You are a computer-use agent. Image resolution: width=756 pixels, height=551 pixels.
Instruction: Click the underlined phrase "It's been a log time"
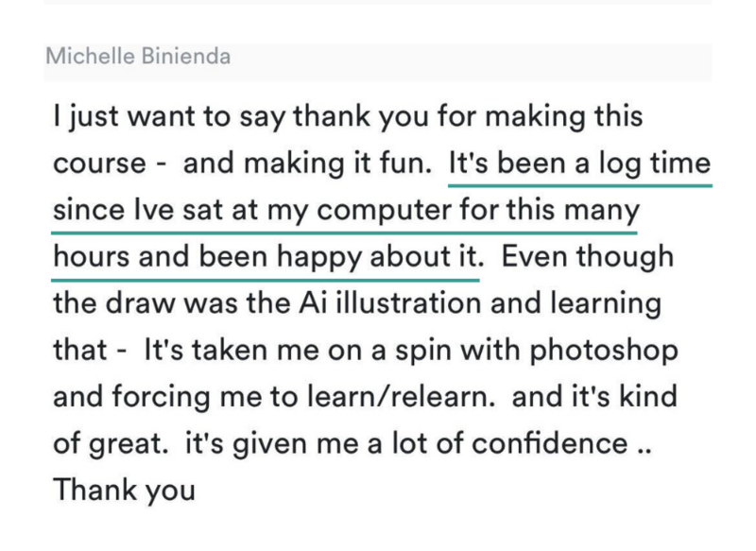[579, 164]
